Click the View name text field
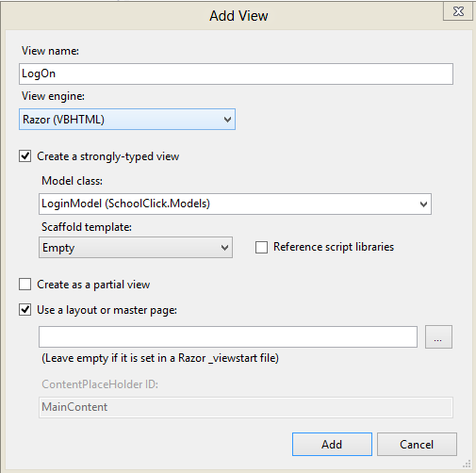The height and width of the screenshot is (473, 476). click(x=236, y=73)
